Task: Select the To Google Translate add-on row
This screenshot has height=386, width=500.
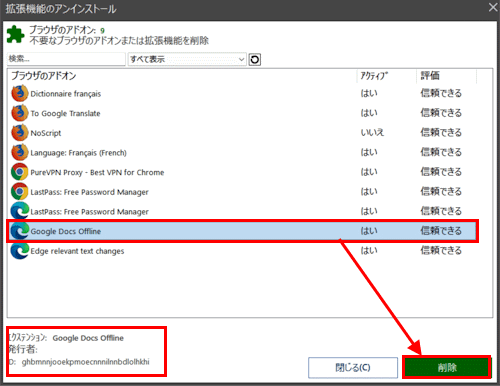Action: 243,113
